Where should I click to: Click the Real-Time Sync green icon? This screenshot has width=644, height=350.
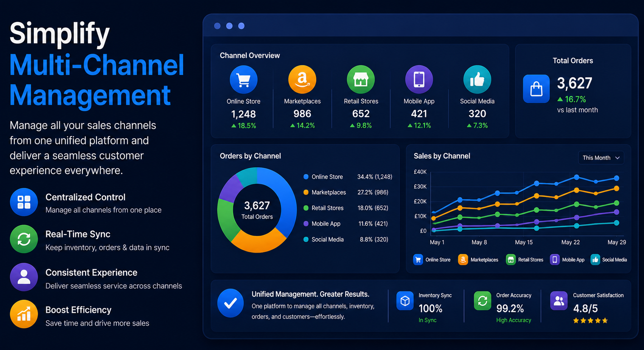(x=24, y=239)
